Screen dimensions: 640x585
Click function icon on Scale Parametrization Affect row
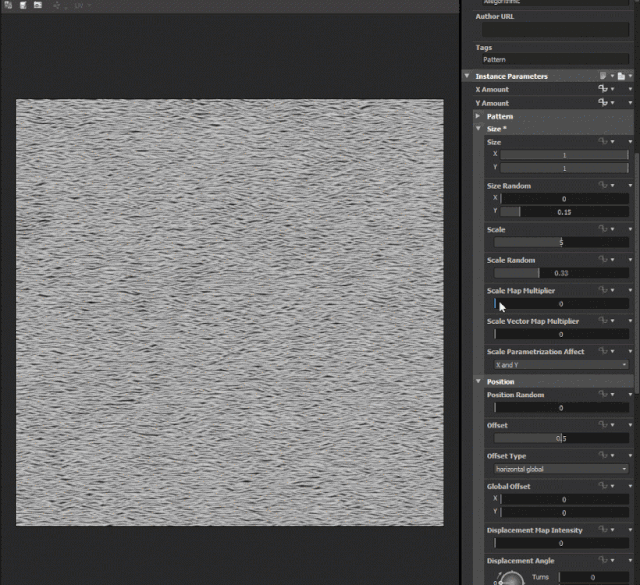[602, 351]
